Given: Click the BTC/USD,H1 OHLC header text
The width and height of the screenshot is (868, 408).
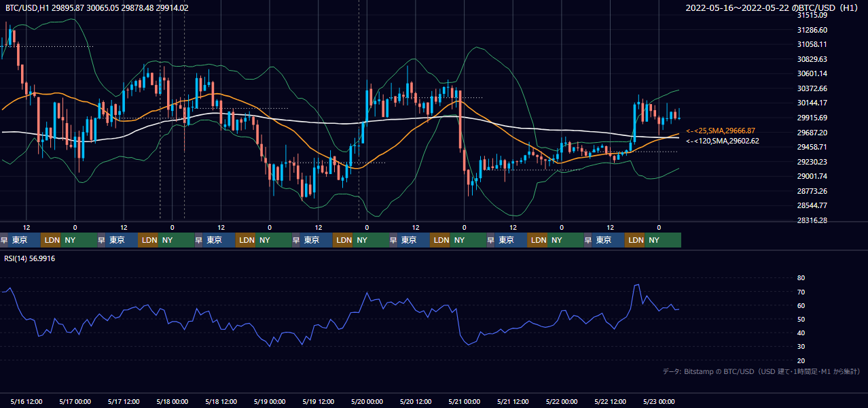Looking at the screenshot, I should (97, 7).
